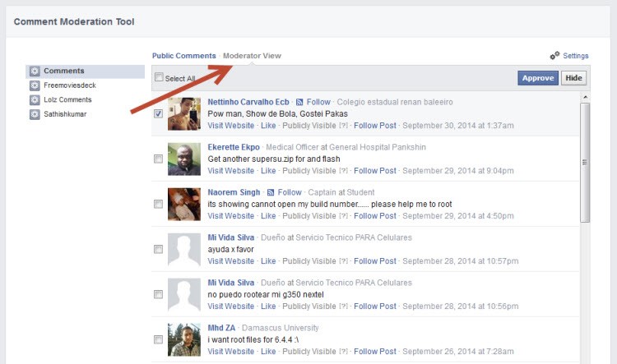Screen dimensions: 617x364
Task: Click the [?] help mark on Nettinho's comment
Action: pos(344,126)
